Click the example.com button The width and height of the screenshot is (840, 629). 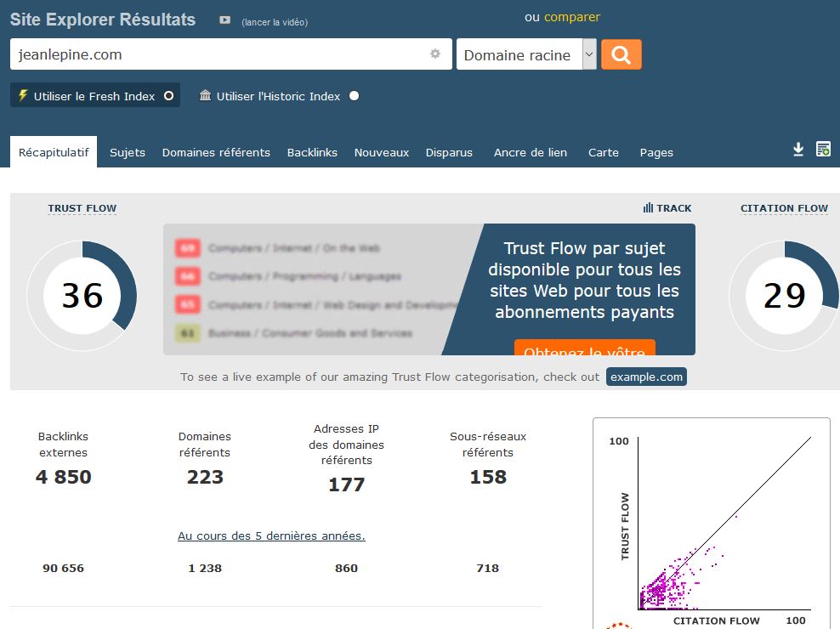coord(647,377)
